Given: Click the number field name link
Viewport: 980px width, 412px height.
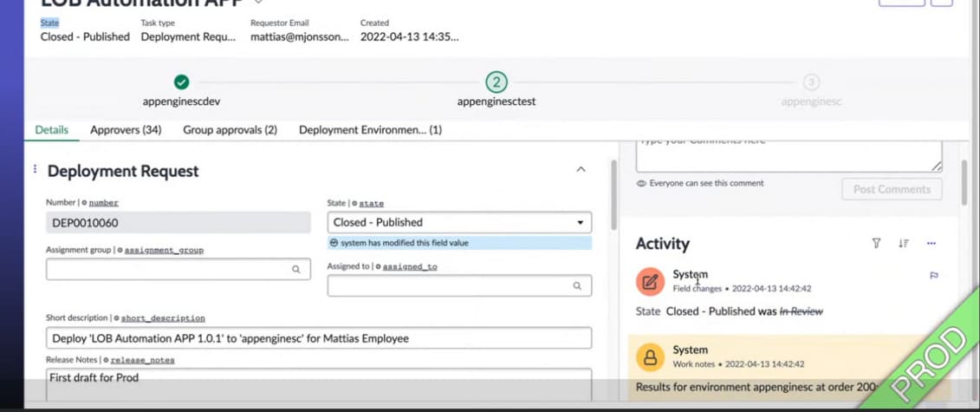Looking at the screenshot, I should click(x=104, y=203).
